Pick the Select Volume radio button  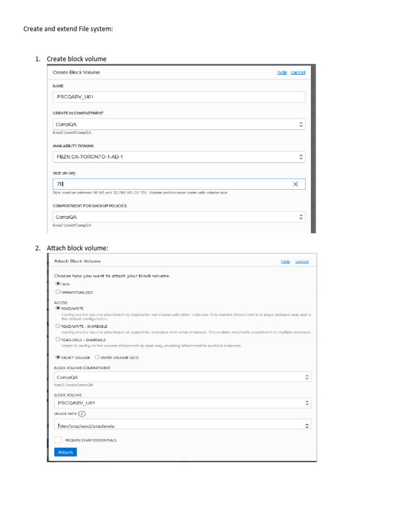coord(58,357)
